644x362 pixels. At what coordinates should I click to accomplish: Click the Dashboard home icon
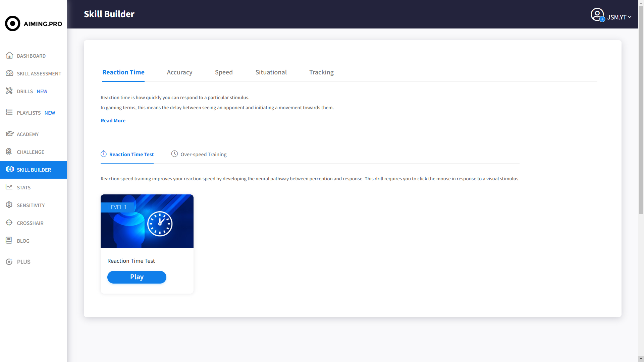tap(9, 55)
